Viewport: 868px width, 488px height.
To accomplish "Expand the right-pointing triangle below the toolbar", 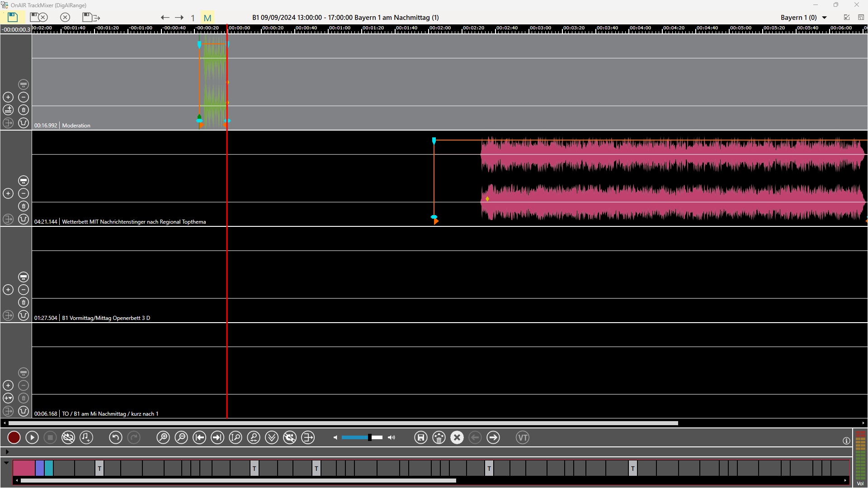I will [7, 451].
